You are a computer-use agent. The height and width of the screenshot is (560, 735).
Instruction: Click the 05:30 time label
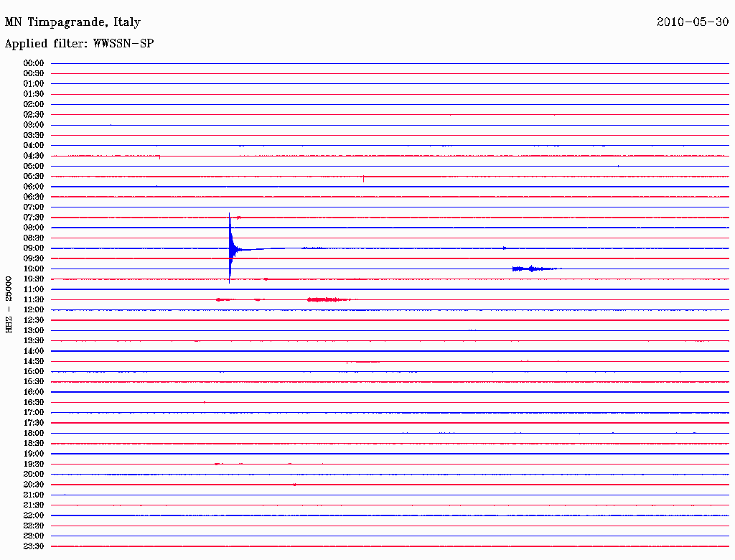point(34,177)
